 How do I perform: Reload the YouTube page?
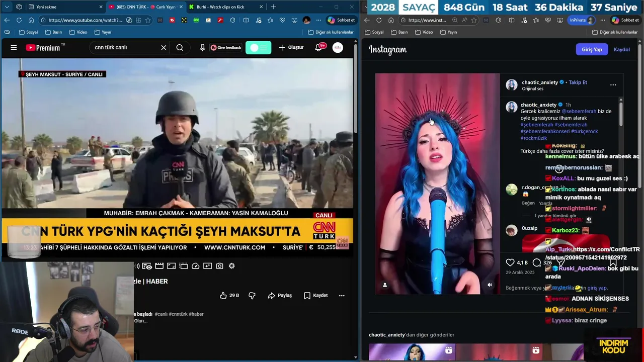click(x=19, y=20)
